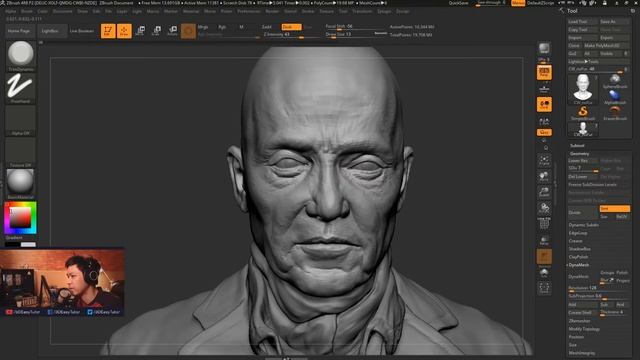
Task: Select the EraserBrush tool thumbnail
Action: pyautogui.click(x=615, y=113)
